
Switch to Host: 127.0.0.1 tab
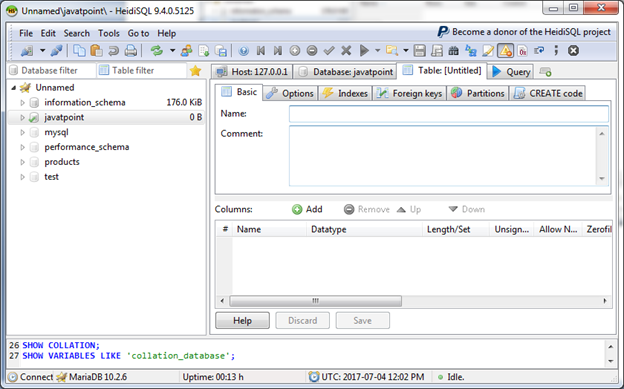(x=252, y=72)
